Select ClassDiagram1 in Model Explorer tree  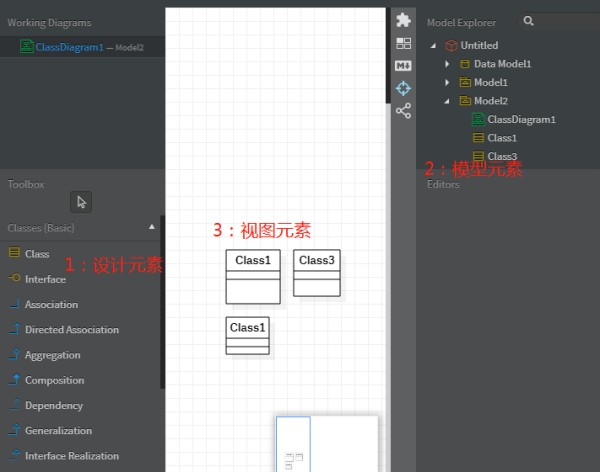tap(521, 119)
